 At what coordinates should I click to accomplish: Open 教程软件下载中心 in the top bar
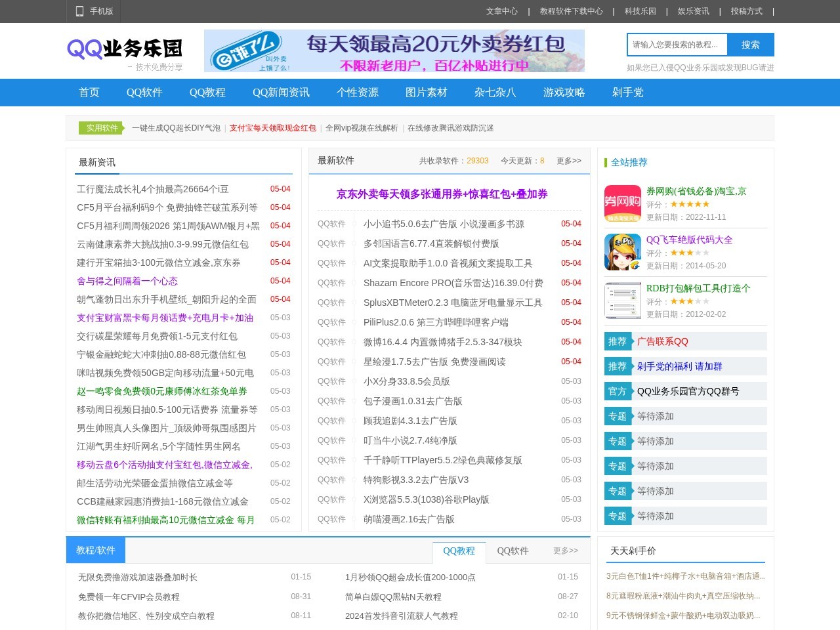(572, 11)
